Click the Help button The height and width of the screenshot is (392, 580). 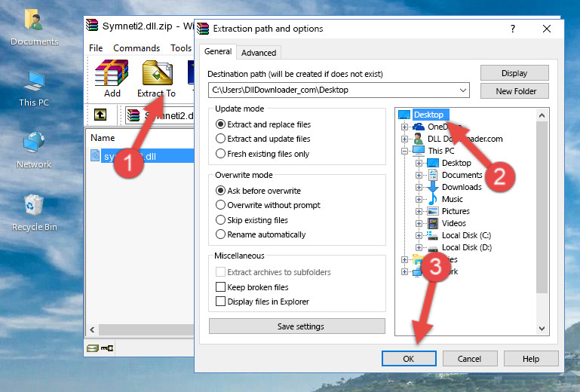pyautogui.click(x=531, y=359)
